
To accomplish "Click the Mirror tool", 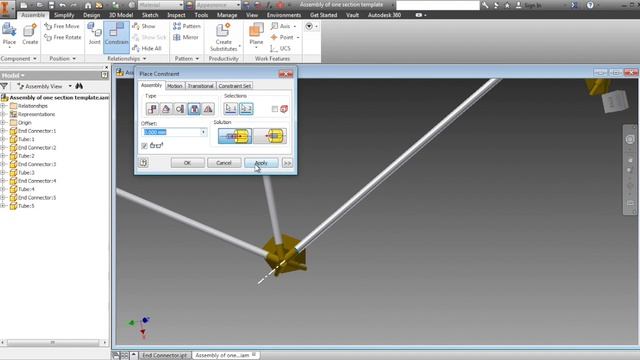I will click(x=186, y=37).
